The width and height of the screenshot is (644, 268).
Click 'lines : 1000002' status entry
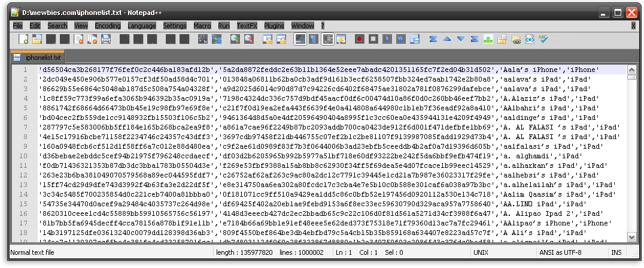(x=302, y=252)
